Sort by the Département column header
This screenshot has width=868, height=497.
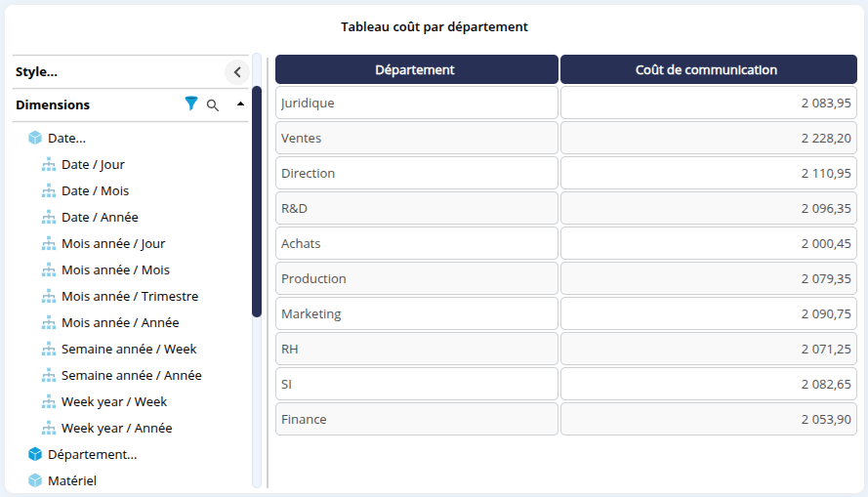click(416, 69)
